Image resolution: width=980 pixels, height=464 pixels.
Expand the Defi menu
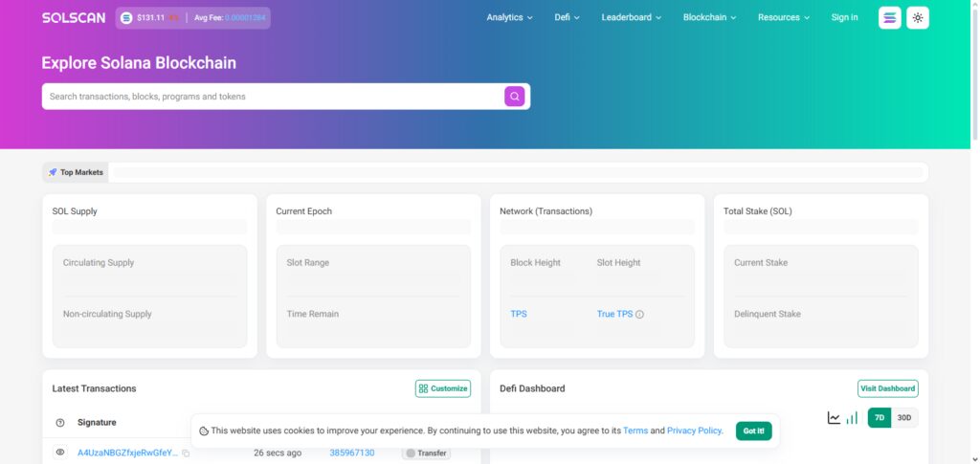tap(567, 17)
